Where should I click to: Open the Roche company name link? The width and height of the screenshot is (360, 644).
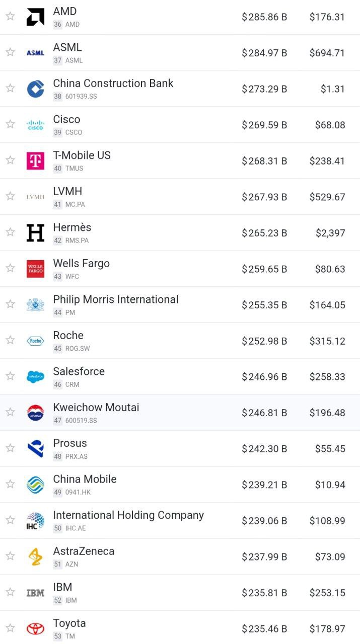pos(68,336)
